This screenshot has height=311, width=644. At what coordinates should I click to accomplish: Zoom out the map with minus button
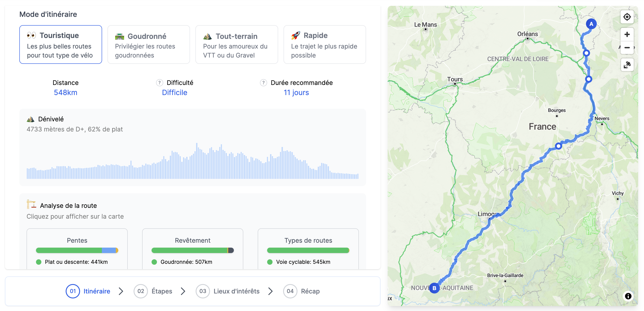[627, 47]
